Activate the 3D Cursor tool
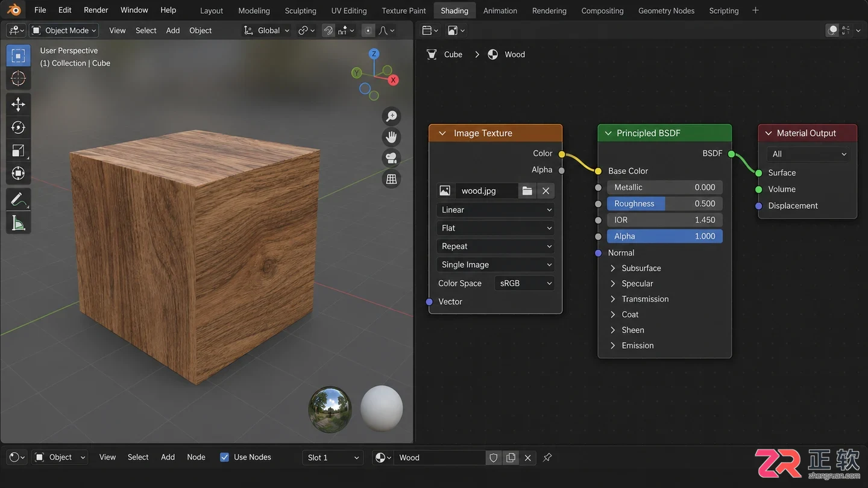868x488 pixels. tap(18, 78)
